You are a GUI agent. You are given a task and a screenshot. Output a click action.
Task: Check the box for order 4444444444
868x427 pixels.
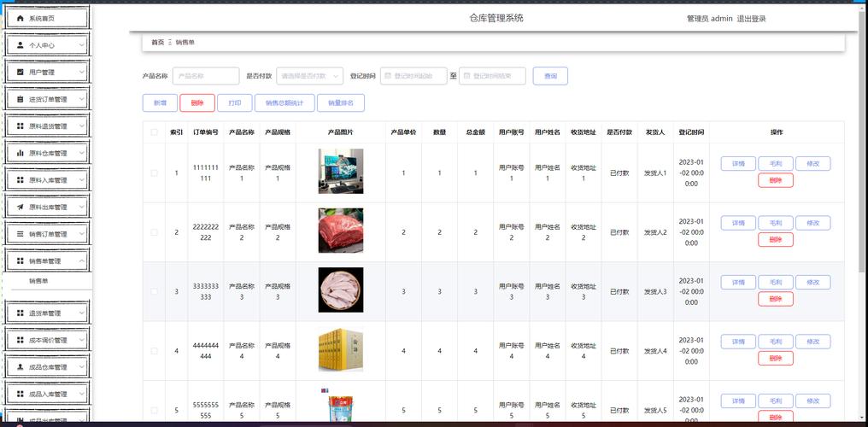click(x=154, y=351)
